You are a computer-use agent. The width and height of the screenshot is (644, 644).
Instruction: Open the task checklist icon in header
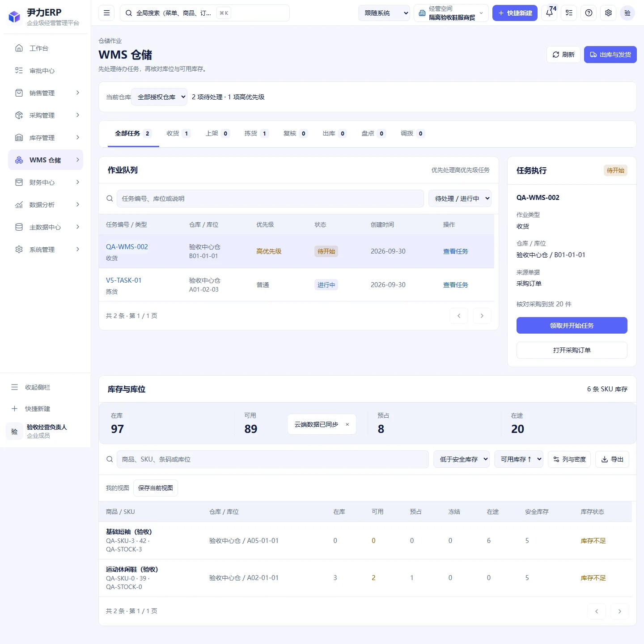569,13
